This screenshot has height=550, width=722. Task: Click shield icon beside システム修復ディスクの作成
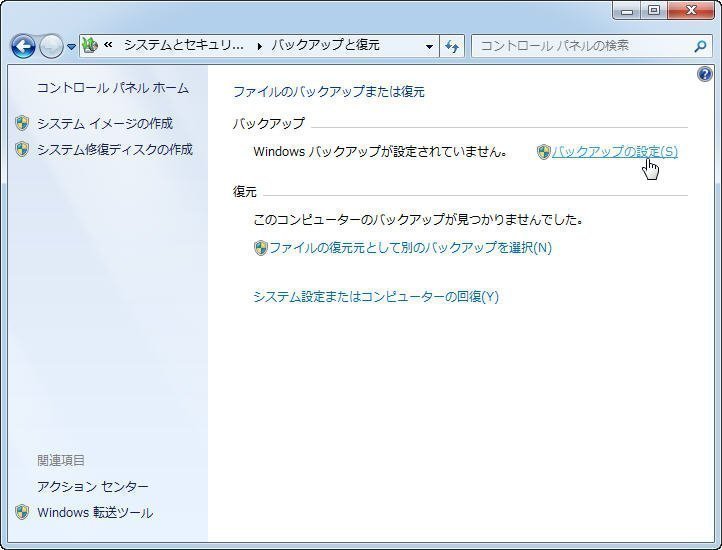[x=22, y=150]
